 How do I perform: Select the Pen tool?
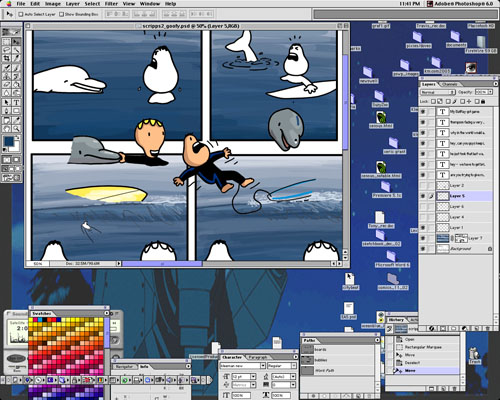click(6, 111)
